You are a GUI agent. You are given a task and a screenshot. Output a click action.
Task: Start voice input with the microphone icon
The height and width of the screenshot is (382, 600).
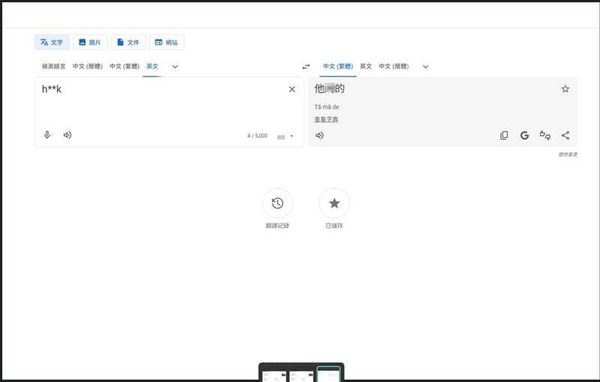pyautogui.click(x=47, y=135)
